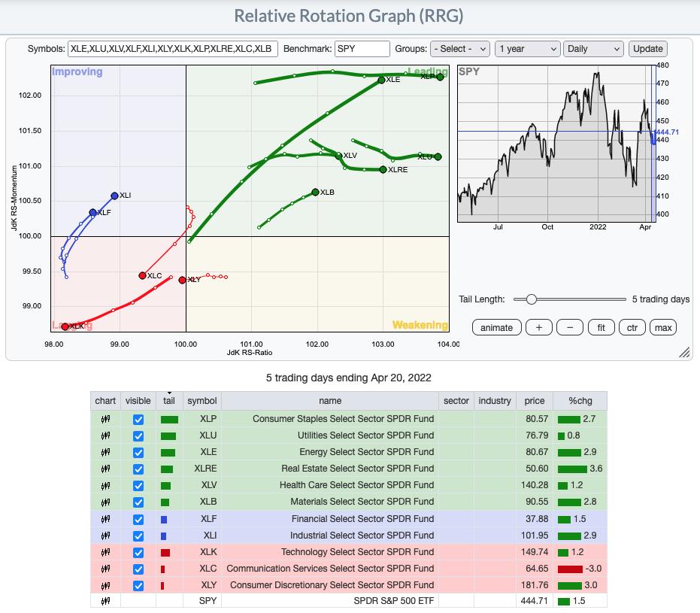Uncheck visibility for XLK
The height and width of the screenshot is (613, 700).
138,552
